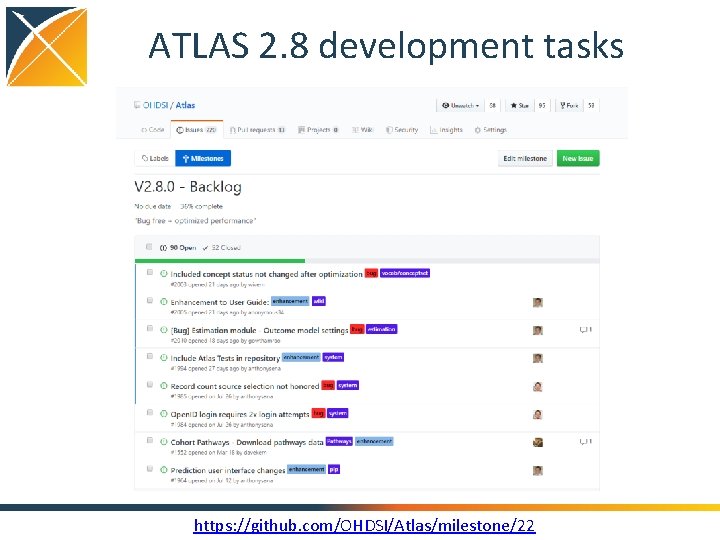Tick the select-all issues checkbox
The image size is (720, 540).
coord(149,247)
